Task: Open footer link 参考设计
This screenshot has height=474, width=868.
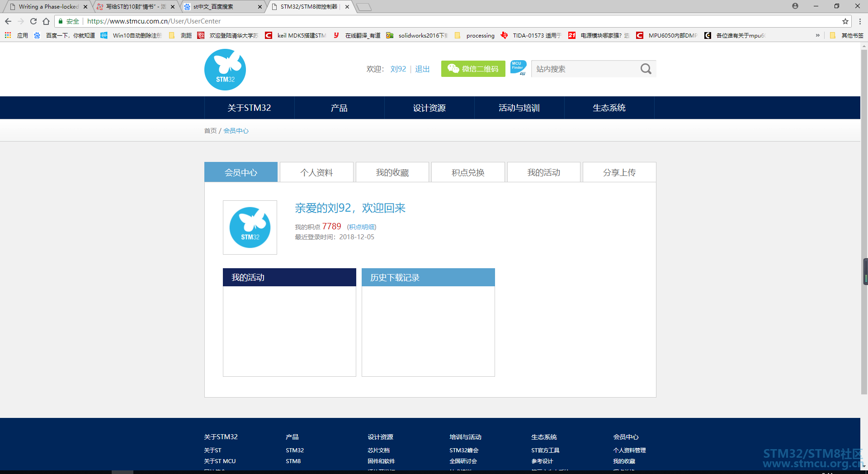Action: tap(542, 461)
